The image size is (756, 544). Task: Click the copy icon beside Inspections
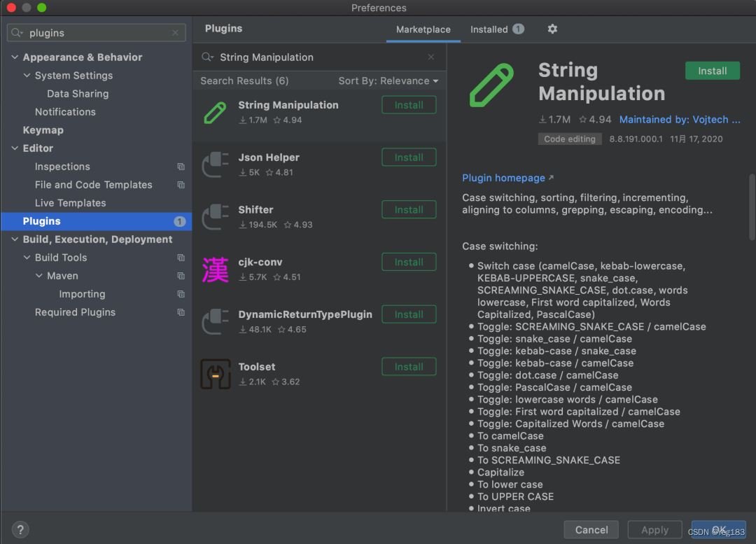(181, 167)
